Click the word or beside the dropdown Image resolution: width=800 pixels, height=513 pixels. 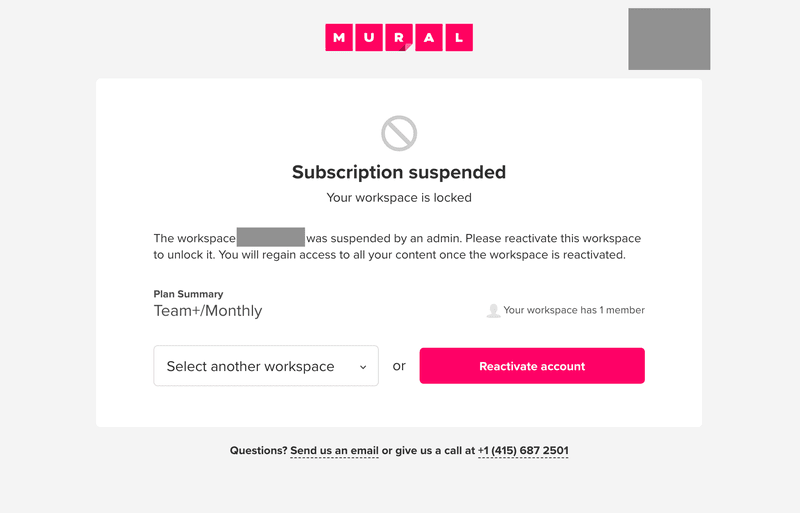click(x=399, y=366)
